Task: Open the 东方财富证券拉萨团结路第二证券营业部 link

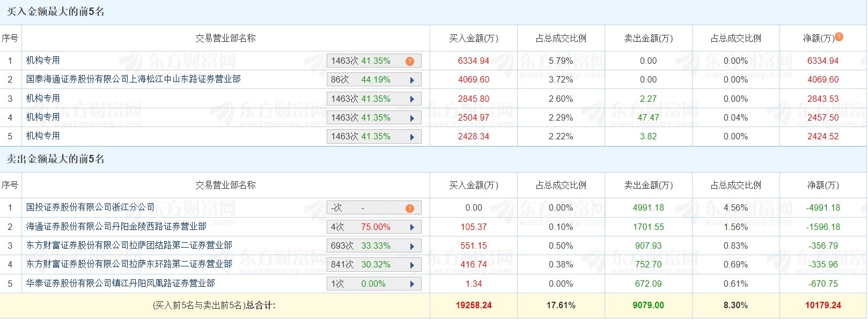Action: click(x=129, y=245)
